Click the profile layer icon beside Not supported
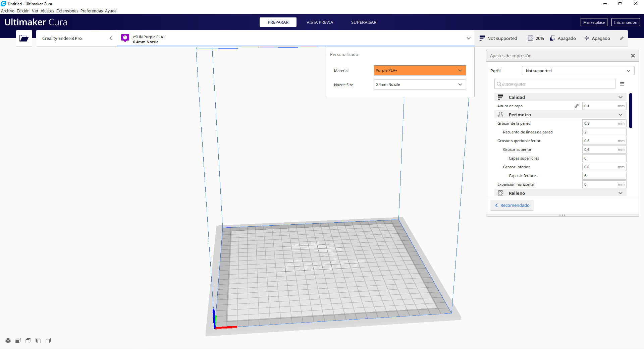Viewport: 644px width, 349px height. pyautogui.click(x=482, y=38)
